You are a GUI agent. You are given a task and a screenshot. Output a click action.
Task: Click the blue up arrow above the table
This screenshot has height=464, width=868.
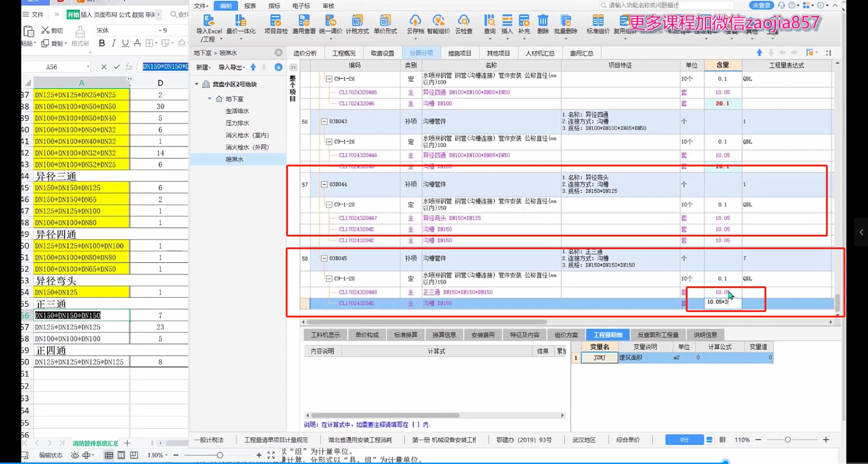tap(759, 53)
